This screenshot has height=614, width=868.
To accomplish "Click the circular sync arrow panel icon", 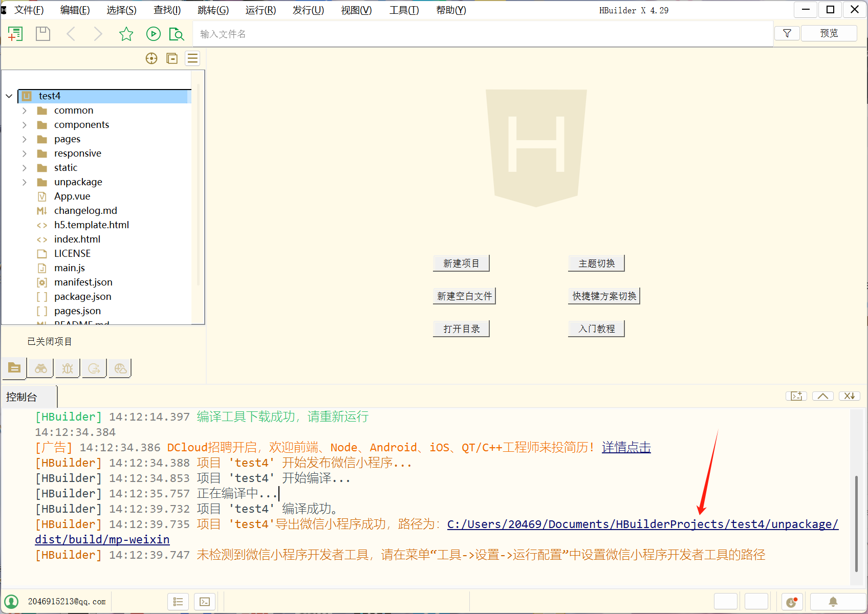I will 94,368.
